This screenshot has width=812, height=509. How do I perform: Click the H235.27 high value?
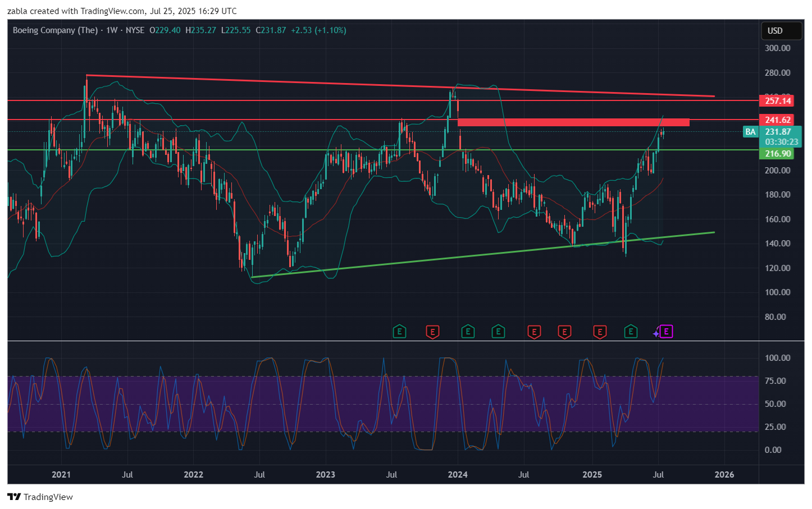tap(200, 30)
